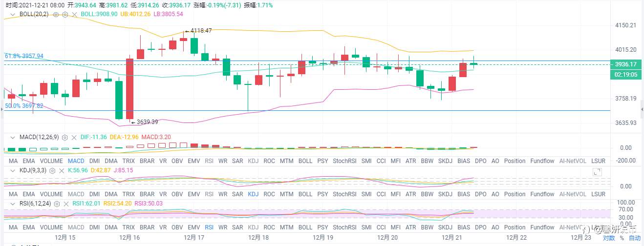This screenshot has width=644, height=246.
Task: Choose Fundflow in MACD indicator row
Action: [x=542, y=161]
